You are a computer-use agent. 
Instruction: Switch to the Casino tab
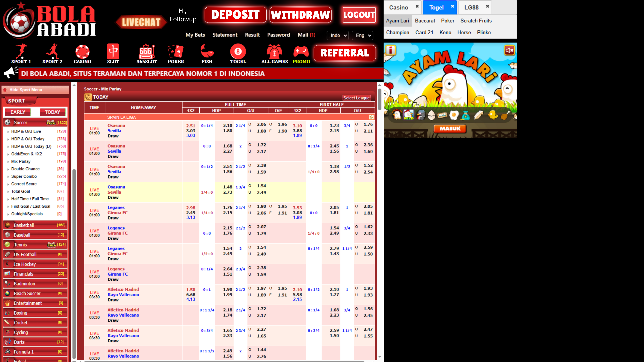[398, 8]
